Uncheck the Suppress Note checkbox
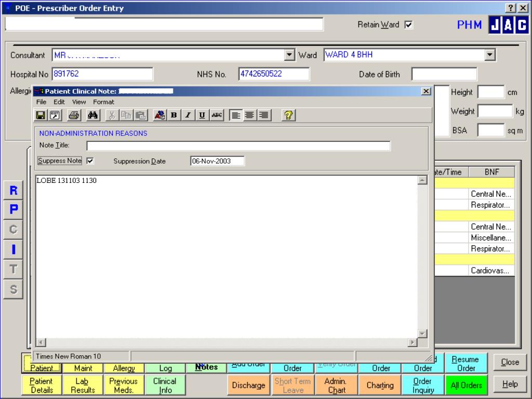532x399 pixels. click(90, 161)
